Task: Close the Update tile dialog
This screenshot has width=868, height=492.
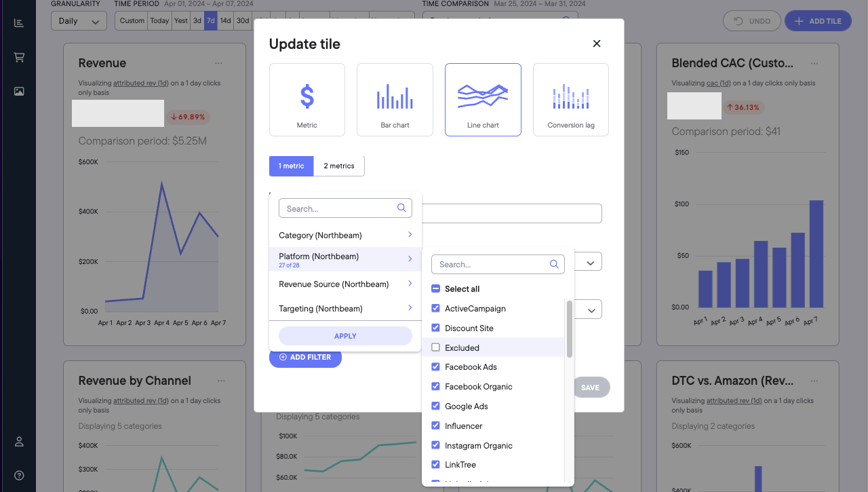Action: pos(597,43)
